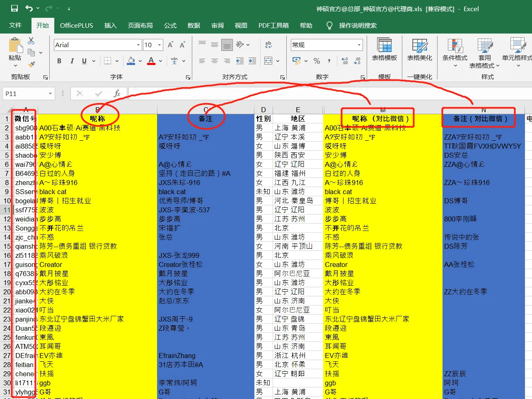Decrease font size with smaller A icon
Image resolution: width=532 pixels, height=399 pixels.
(182, 45)
